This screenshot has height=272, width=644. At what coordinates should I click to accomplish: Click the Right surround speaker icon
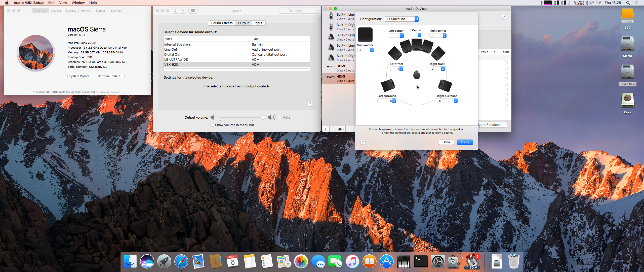(x=445, y=85)
